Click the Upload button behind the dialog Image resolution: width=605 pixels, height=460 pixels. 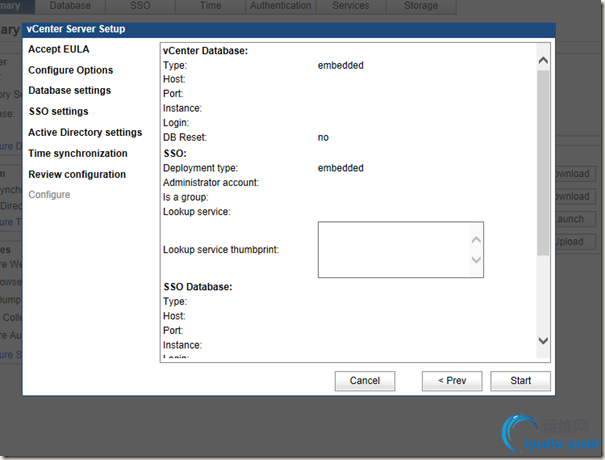coord(576,242)
